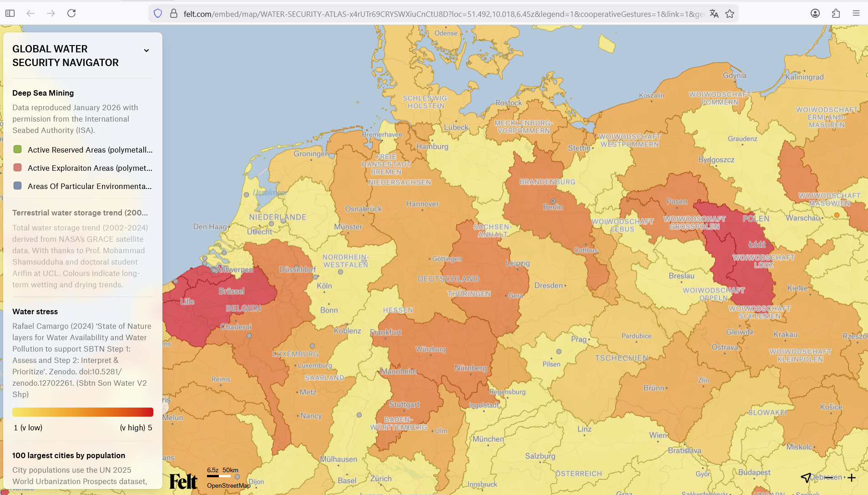Click the water stress color gradient bar
Viewport: 868px width, 495px height.
click(83, 412)
